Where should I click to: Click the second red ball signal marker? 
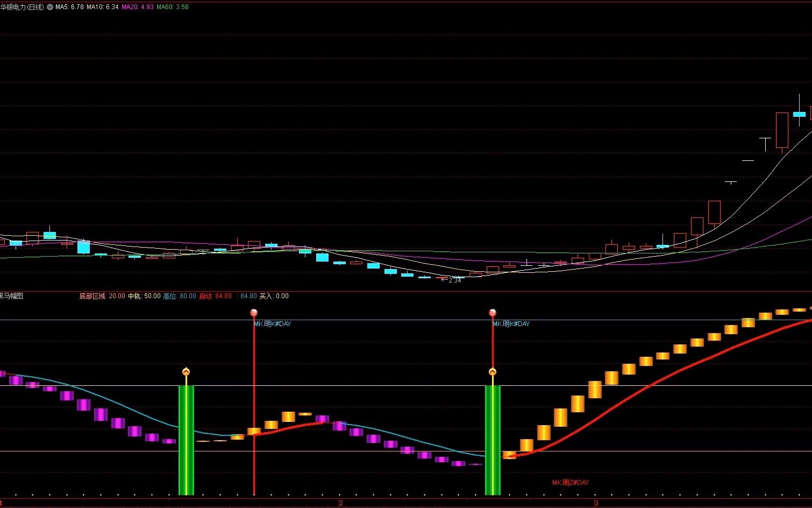coord(493,313)
